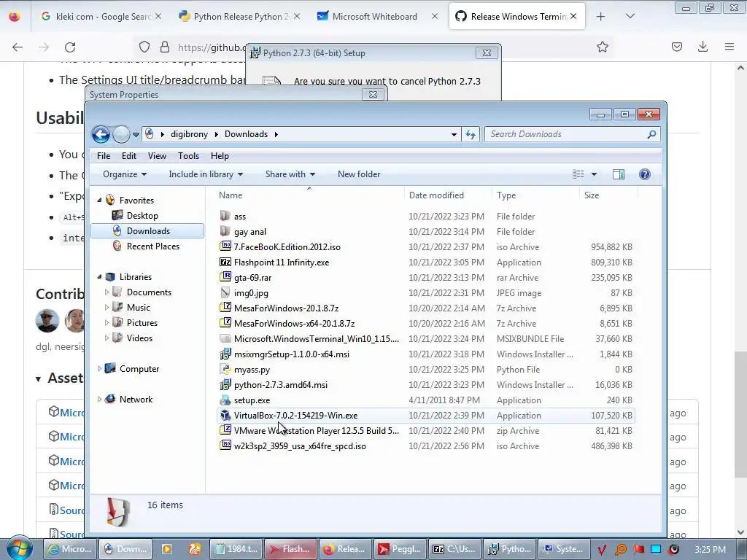Toggle the preview pane button
747x560 pixels.
[619, 174]
